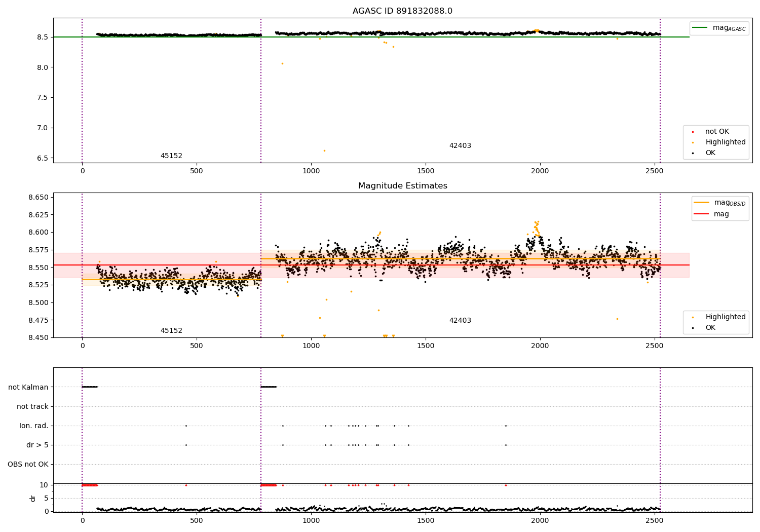Viewport: 760px width, 532px height.
Task: Click the '8.450' y-axis tick in the middle plot
Action: click(x=39, y=337)
